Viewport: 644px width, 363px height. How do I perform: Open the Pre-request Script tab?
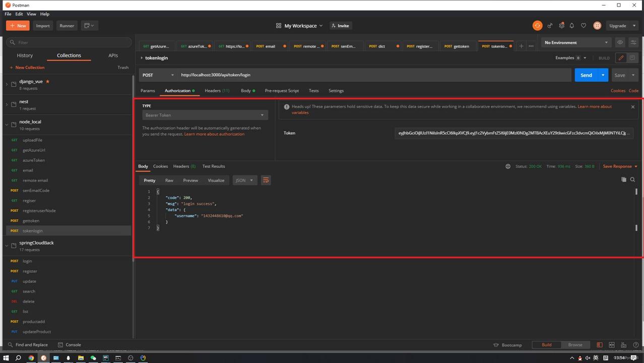tap(282, 91)
